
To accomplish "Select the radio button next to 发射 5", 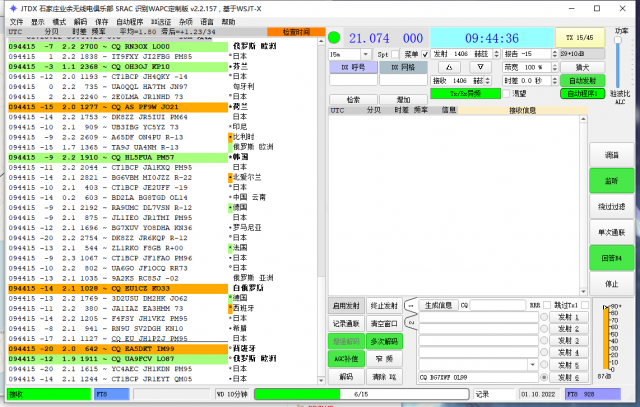I will [544, 365].
